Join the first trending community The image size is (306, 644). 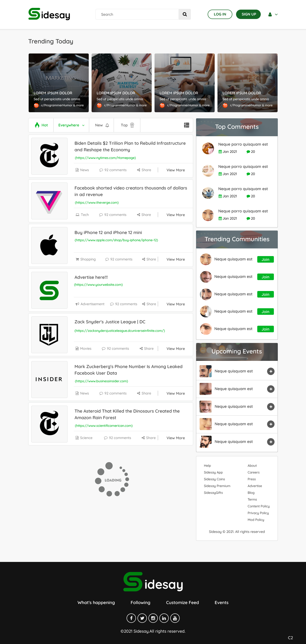click(265, 259)
